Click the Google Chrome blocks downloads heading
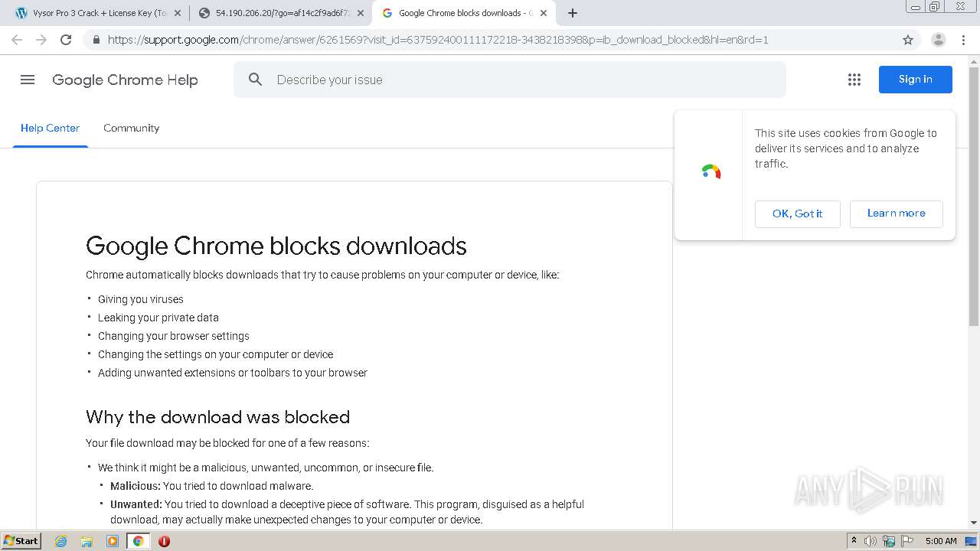 [276, 246]
